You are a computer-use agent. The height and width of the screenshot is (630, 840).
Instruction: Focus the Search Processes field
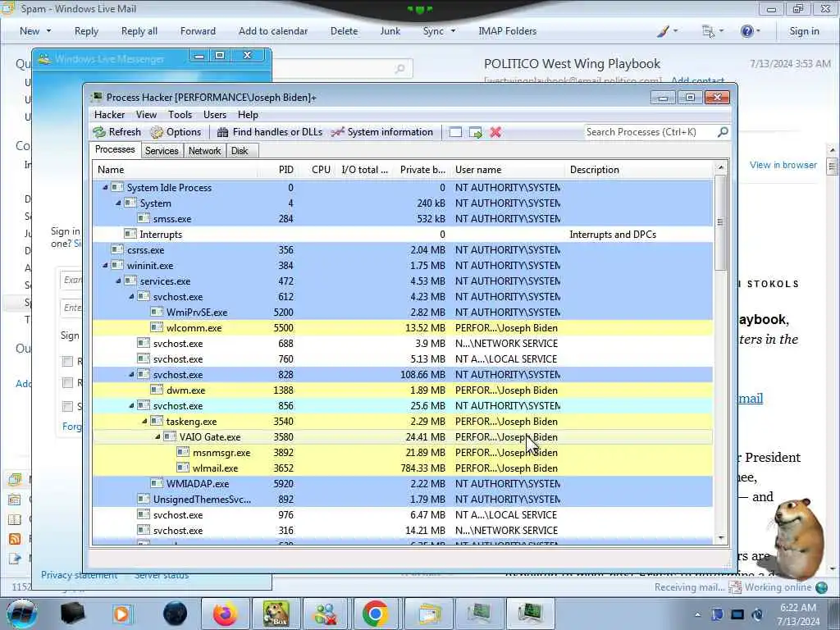(x=651, y=132)
